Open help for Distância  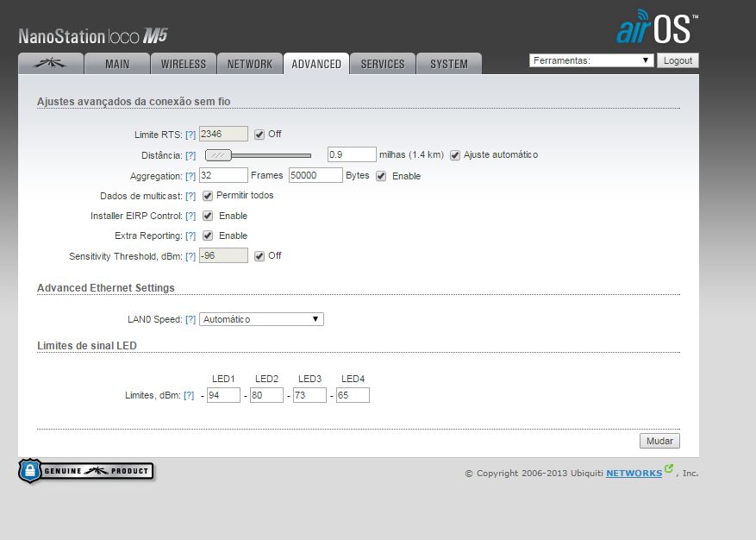[191, 155]
